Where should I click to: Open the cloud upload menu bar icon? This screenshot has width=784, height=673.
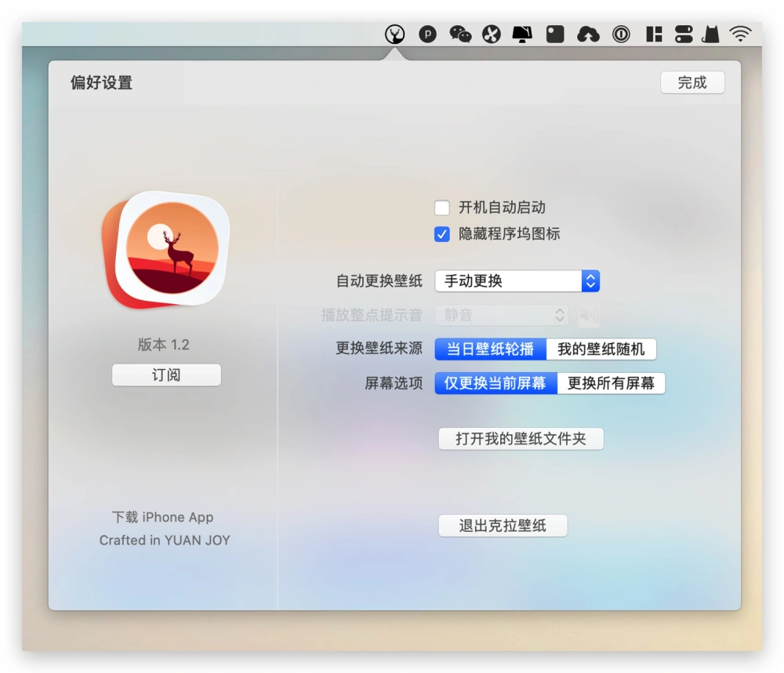(588, 34)
